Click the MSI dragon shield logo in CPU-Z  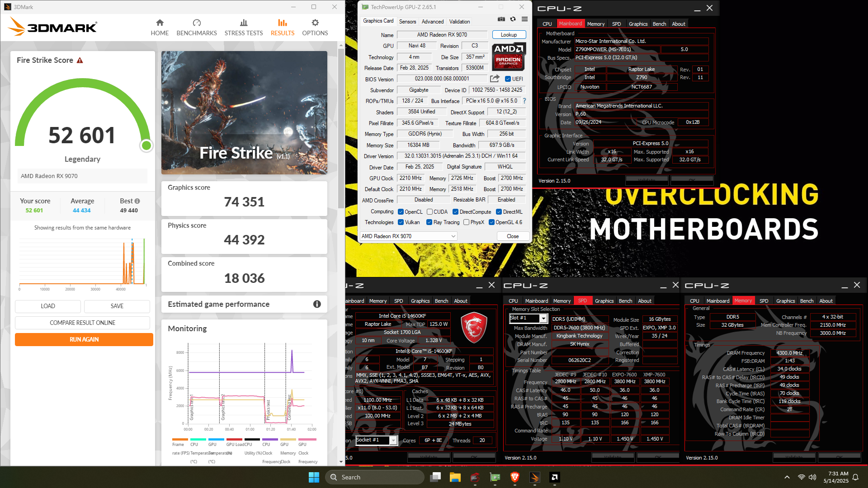[474, 328]
